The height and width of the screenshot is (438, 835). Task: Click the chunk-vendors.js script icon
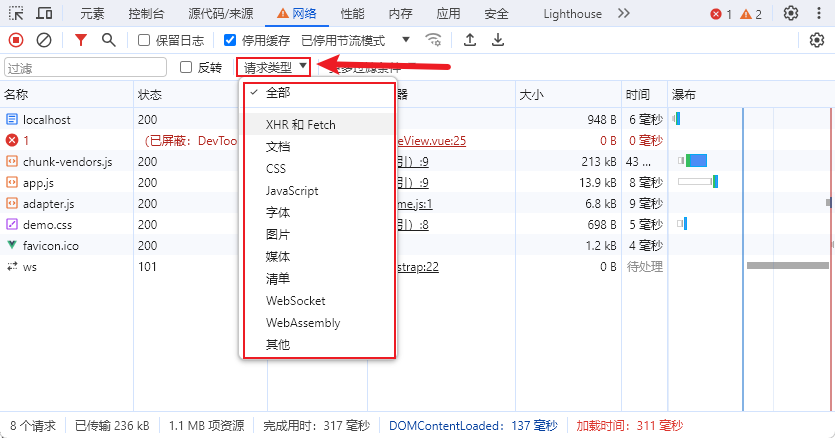[x=12, y=161]
